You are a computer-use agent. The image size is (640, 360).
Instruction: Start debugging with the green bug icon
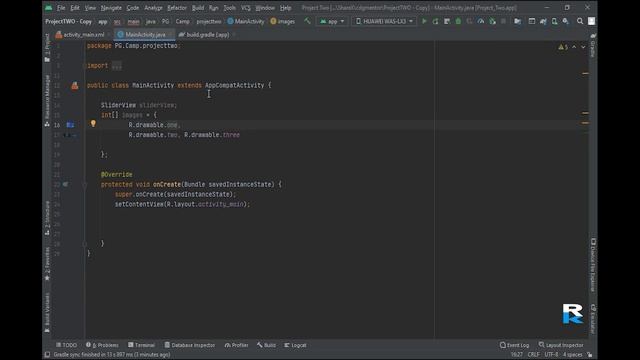[458, 21]
